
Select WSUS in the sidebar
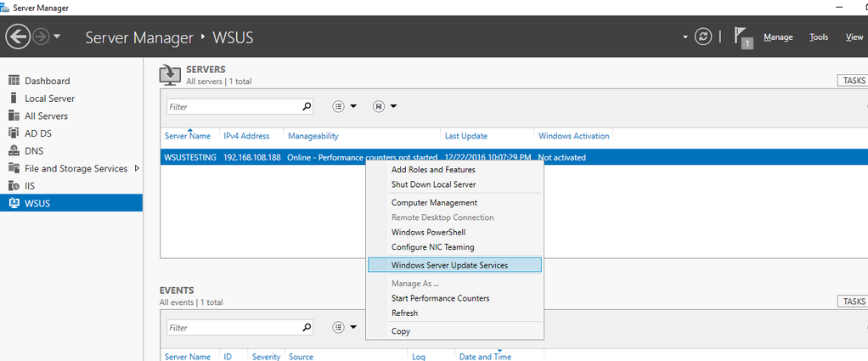point(70,203)
